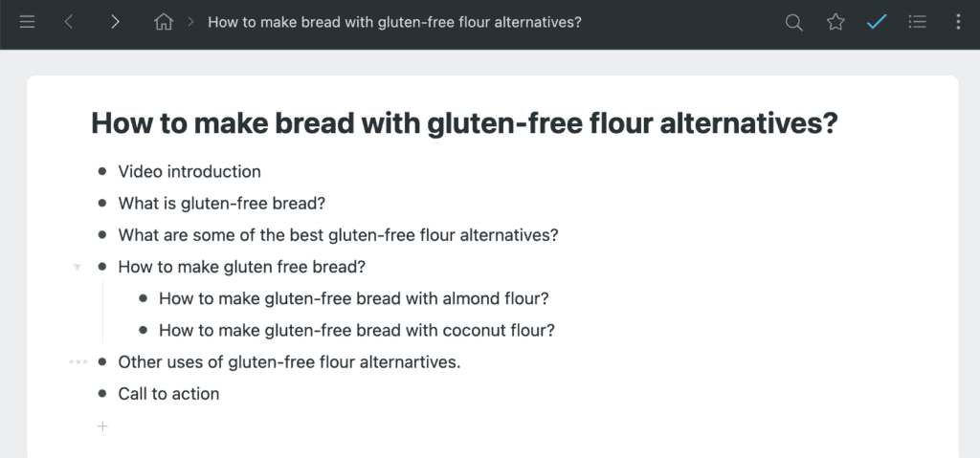Viewport: 980px width, 458px height.
Task: Open the hamburger sidebar menu
Action: 27,22
